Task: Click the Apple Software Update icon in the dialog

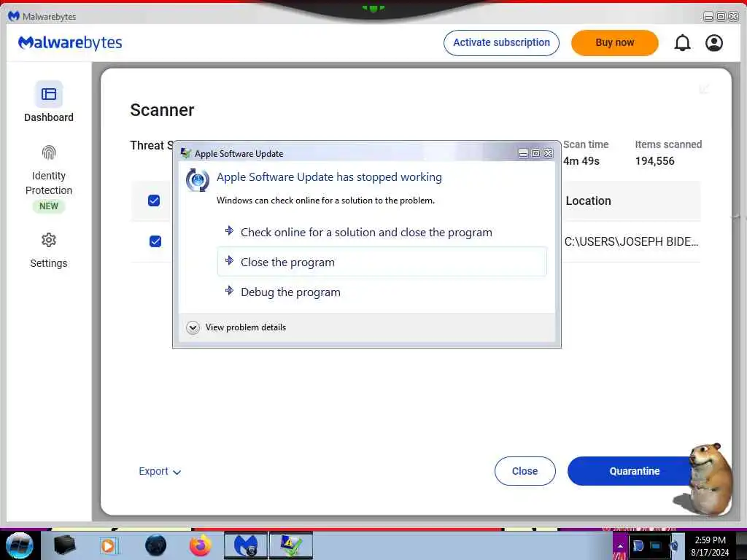Action: coord(197,180)
